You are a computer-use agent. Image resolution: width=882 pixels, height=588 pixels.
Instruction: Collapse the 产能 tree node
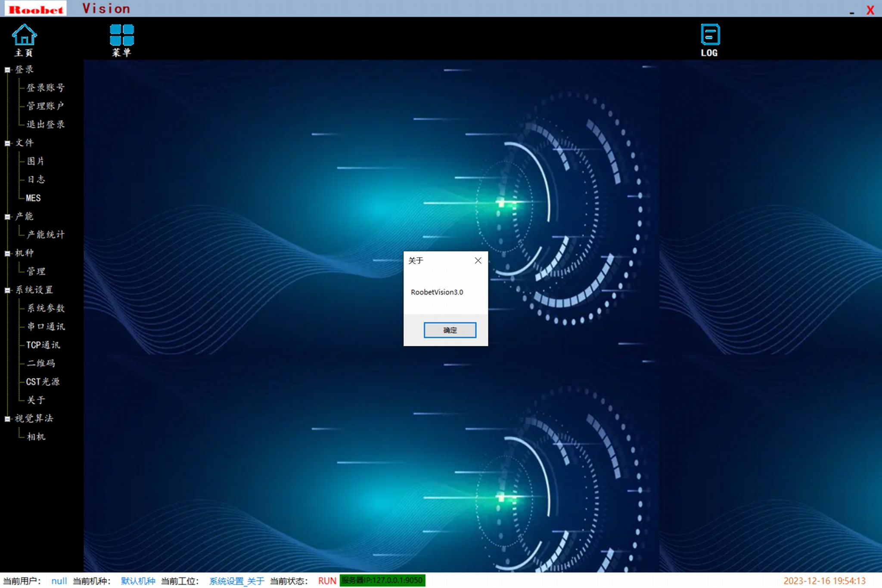click(7, 217)
